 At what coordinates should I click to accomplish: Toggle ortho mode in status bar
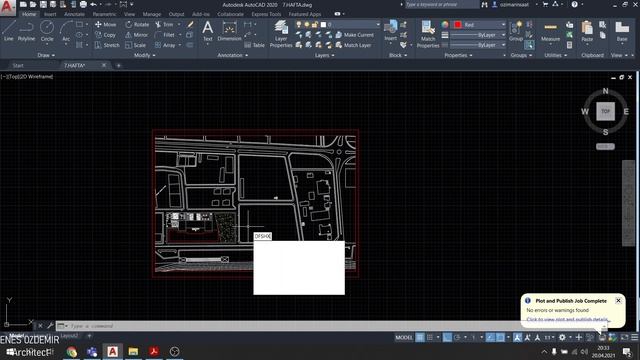[447, 338]
